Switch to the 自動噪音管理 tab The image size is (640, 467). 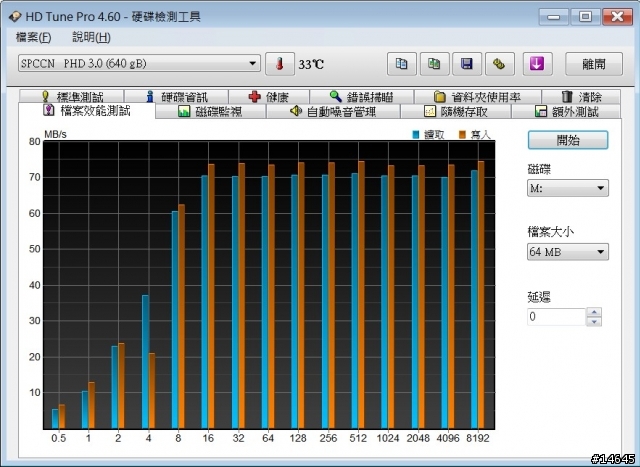pos(333,111)
